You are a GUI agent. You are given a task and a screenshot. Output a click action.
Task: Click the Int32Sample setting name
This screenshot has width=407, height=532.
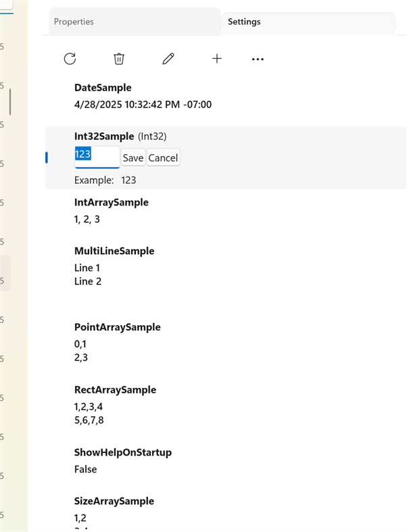click(104, 137)
